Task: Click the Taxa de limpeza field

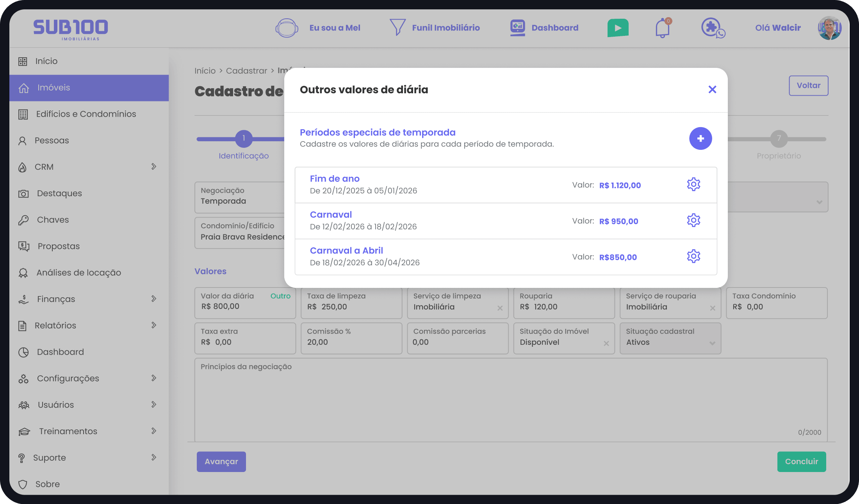Action: (x=351, y=303)
